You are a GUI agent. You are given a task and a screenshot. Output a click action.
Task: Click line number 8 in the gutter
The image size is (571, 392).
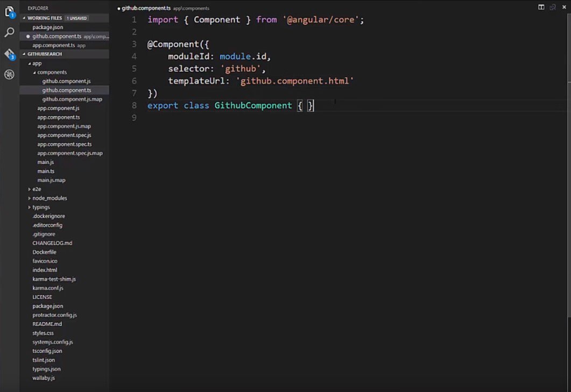click(x=135, y=105)
